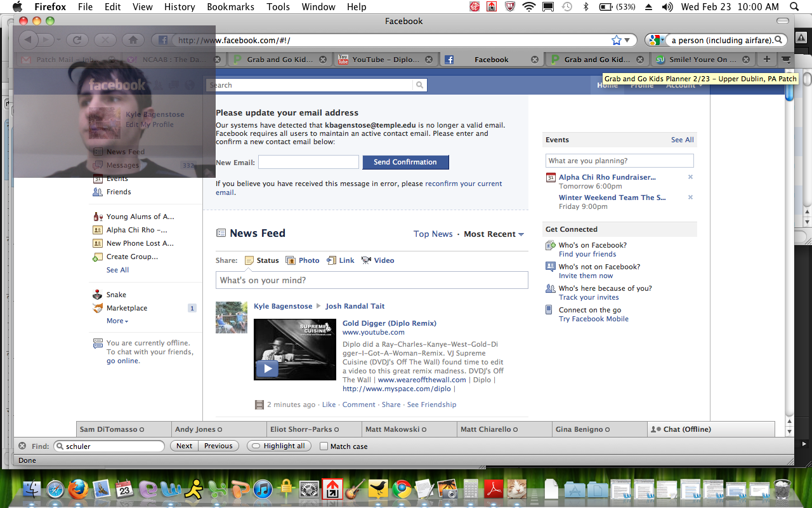Viewport: 812px width, 508px height.
Task: Click the Create Group plus icon
Action: (x=98, y=257)
